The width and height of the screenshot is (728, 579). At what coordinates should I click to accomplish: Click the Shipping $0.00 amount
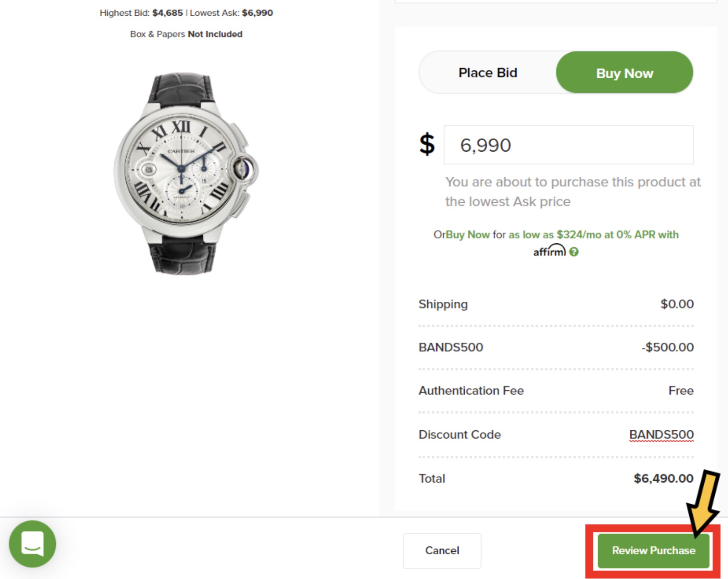677,304
